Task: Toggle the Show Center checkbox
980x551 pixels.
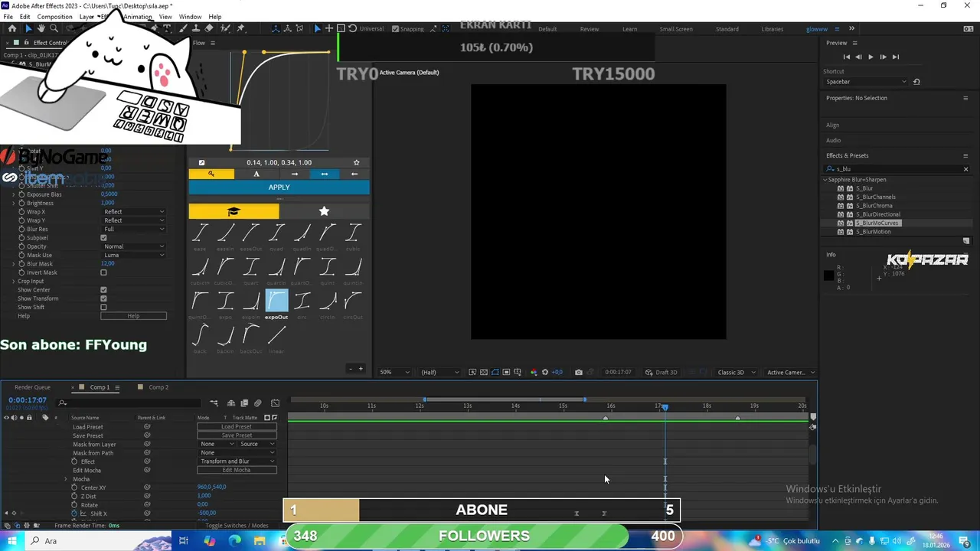Action: pos(103,290)
